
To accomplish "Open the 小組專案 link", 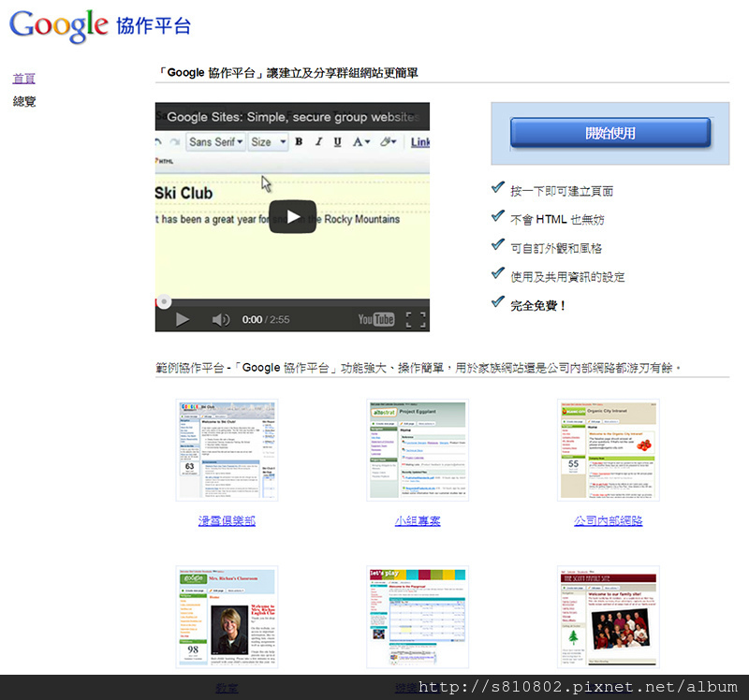I will click(418, 521).
